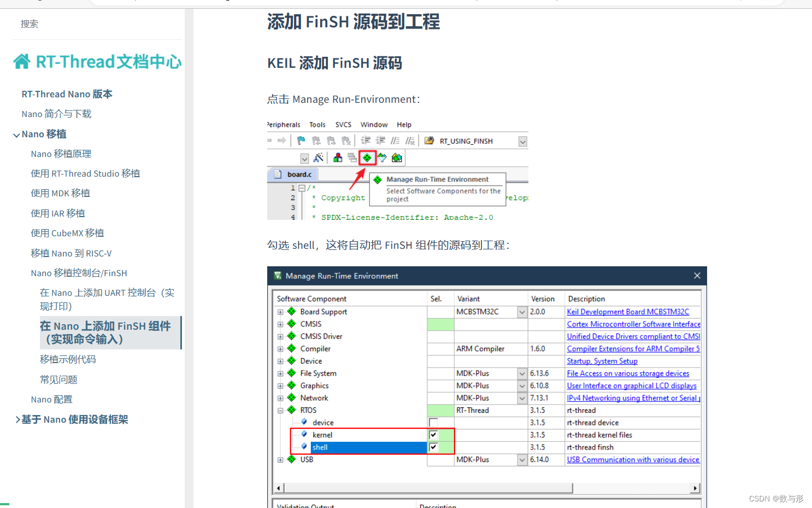Click the Manage Project Items blocks icon
The width and height of the screenshot is (812, 508).
(338, 158)
